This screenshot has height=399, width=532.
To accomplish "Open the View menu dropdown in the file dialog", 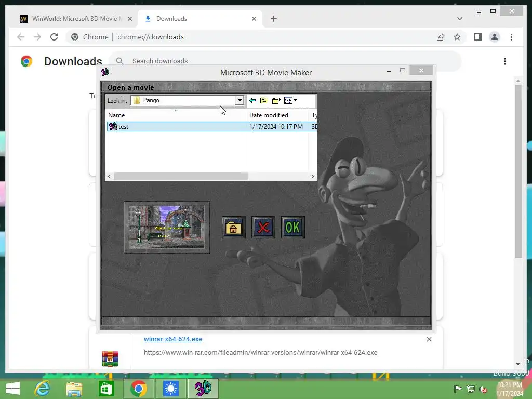I will click(290, 100).
